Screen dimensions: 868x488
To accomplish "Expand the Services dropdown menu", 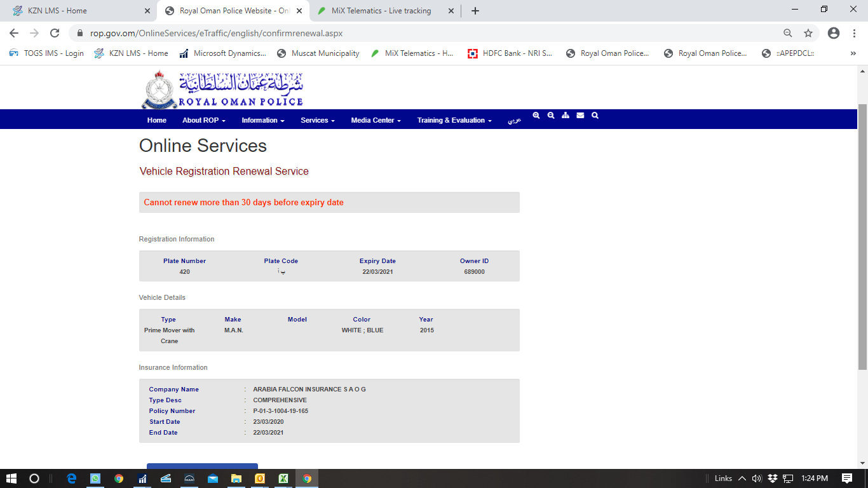I will coord(317,120).
